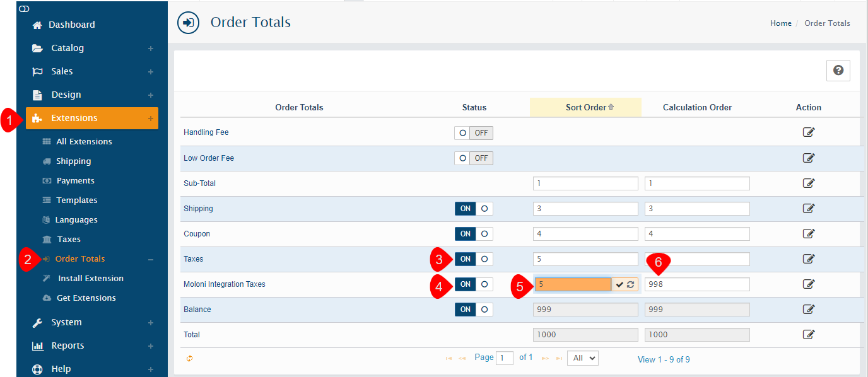Screen dimensions: 868x377
Task: Save sort order with checkmark icon
Action: click(x=620, y=284)
